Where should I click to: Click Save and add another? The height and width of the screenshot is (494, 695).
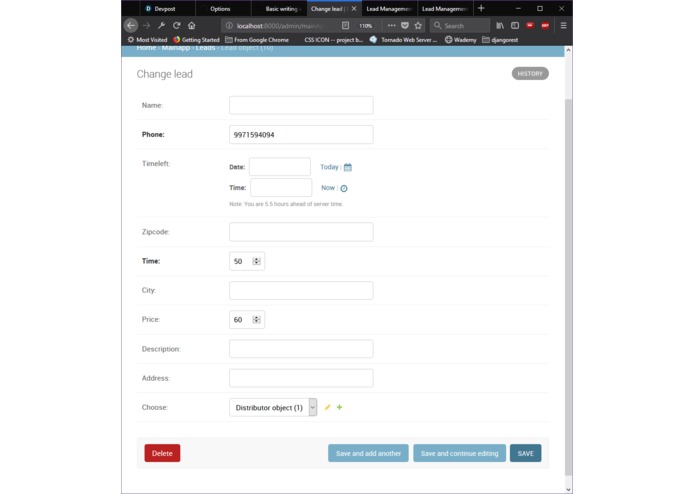368,453
